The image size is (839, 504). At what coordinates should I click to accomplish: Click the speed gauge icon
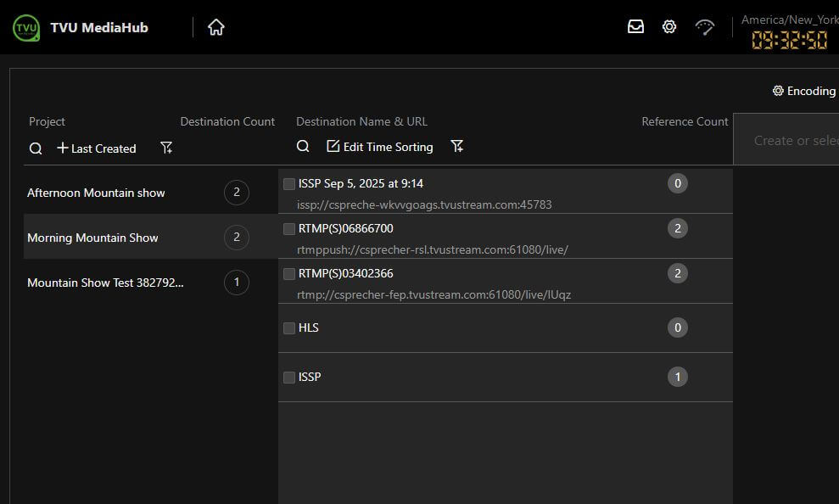coord(705,27)
